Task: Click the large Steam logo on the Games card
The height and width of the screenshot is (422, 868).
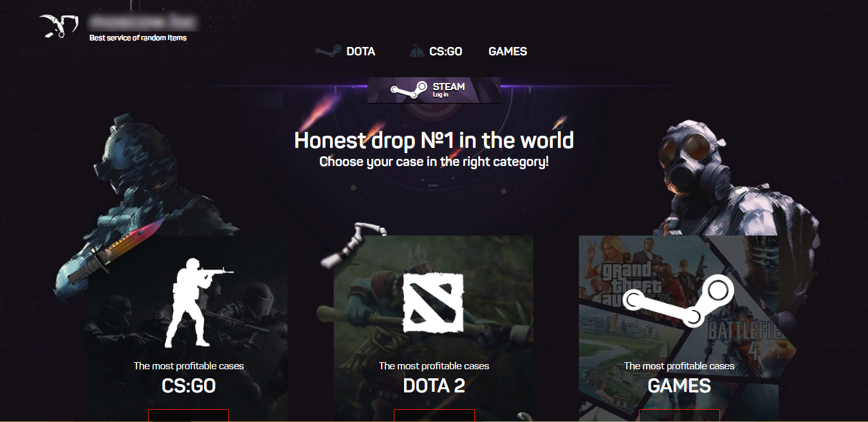Action: click(x=679, y=300)
